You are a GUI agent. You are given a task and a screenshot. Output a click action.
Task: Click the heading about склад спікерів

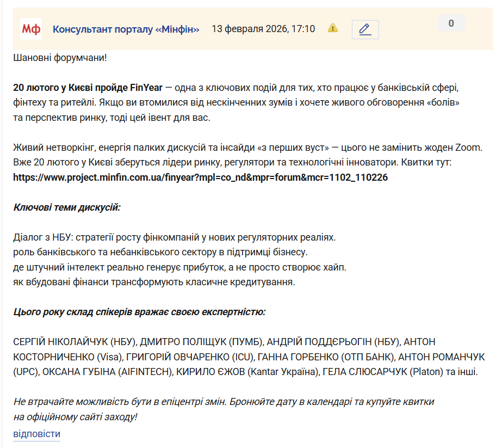[140, 312]
